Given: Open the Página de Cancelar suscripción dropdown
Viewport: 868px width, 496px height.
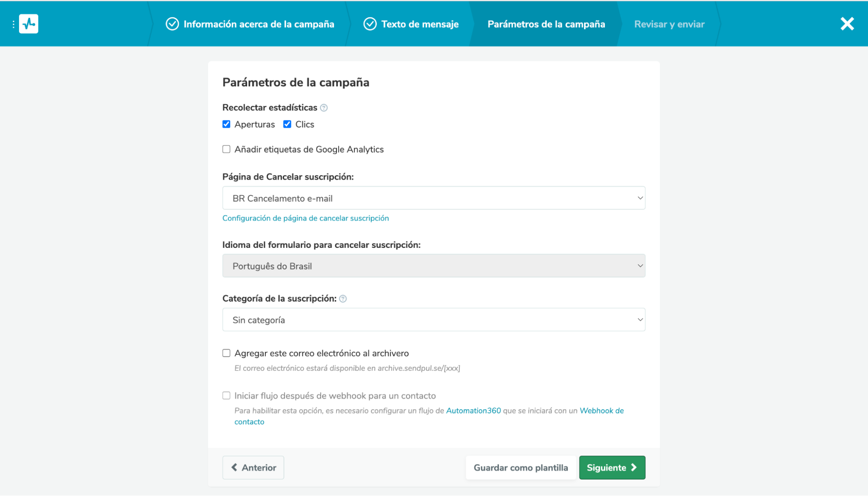Looking at the screenshot, I should 434,198.
